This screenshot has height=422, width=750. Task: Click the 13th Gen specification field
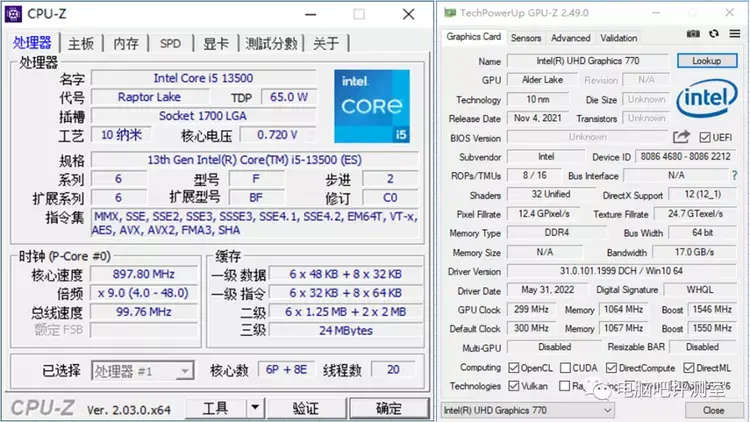tap(254, 160)
